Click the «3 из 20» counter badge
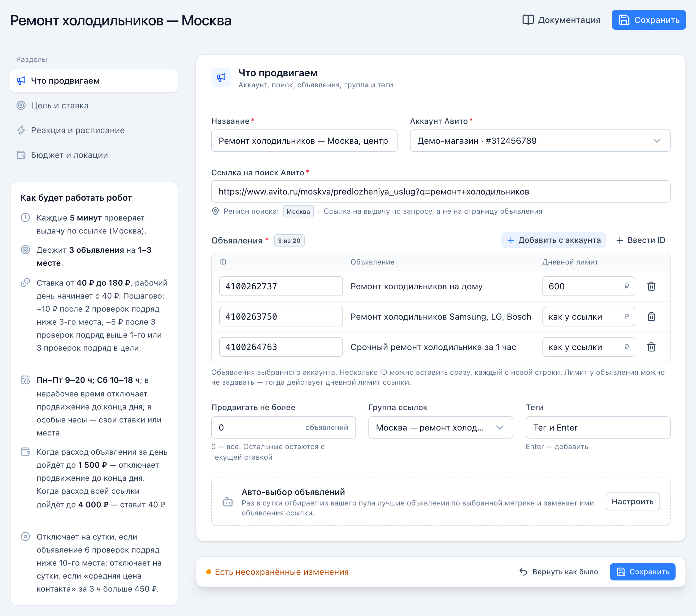 (289, 240)
